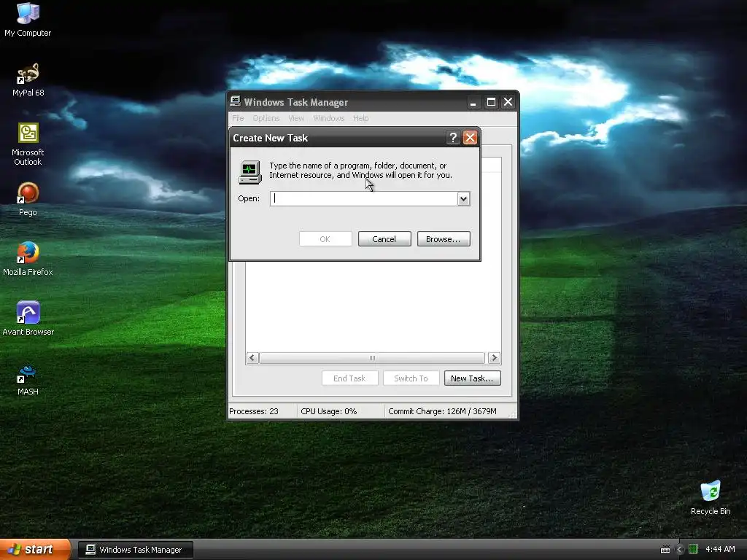Close the Windows Task Manager window
The width and height of the screenshot is (747, 560).
[508, 102]
